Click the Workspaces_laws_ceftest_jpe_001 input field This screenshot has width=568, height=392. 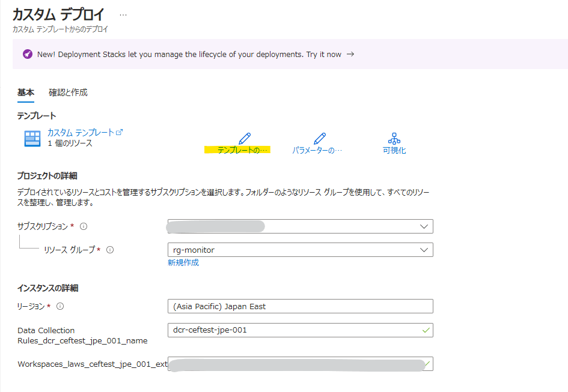coord(301,364)
